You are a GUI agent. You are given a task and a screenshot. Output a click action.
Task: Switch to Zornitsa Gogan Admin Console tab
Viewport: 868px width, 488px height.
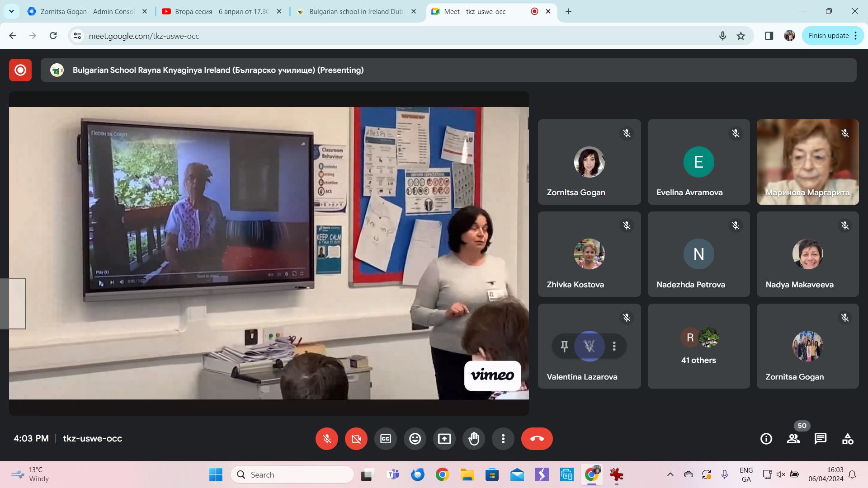point(87,11)
